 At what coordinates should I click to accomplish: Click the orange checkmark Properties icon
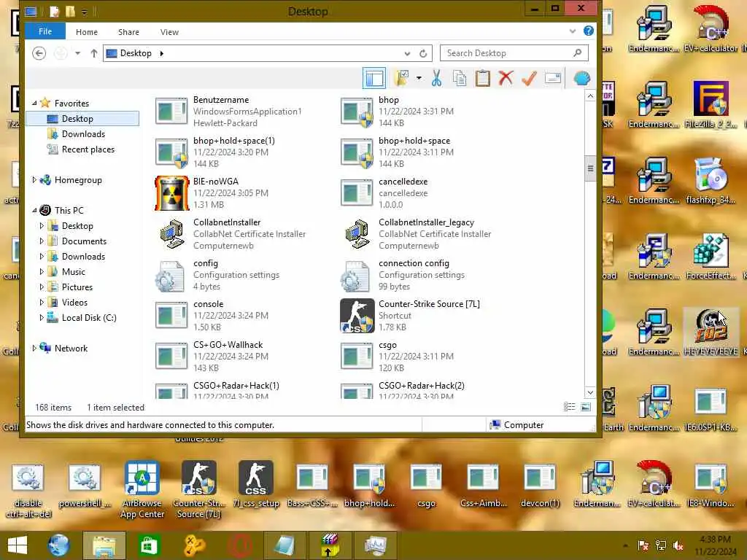[x=529, y=78]
